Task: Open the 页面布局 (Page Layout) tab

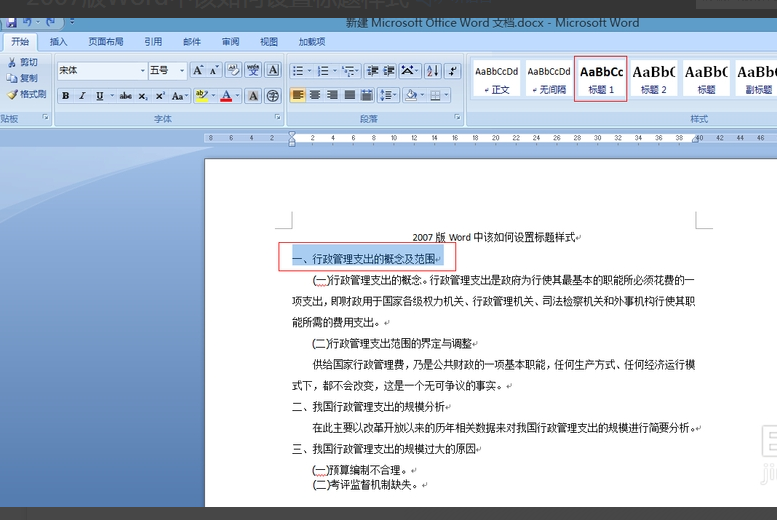Action: pos(106,42)
